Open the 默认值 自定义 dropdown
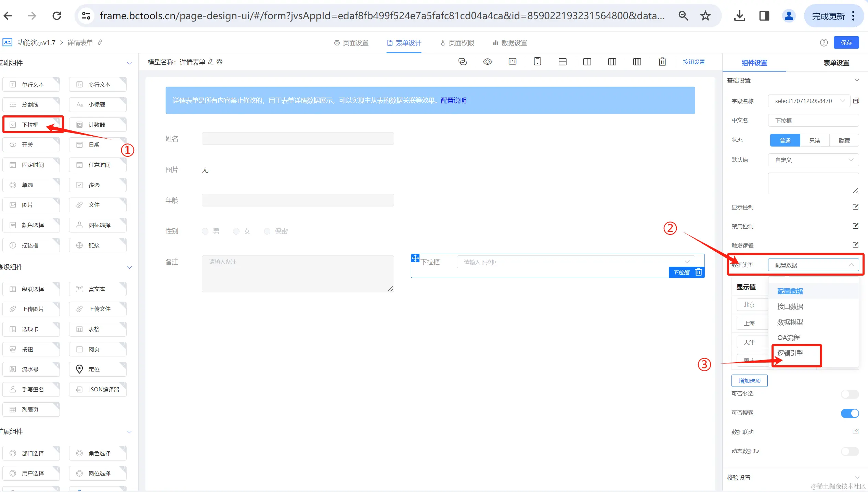The height and width of the screenshot is (492, 868). (x=813, y=160)
